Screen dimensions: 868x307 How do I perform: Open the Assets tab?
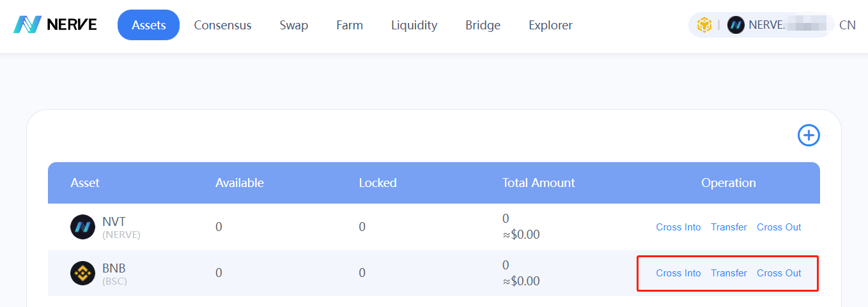tap(149, 25)
